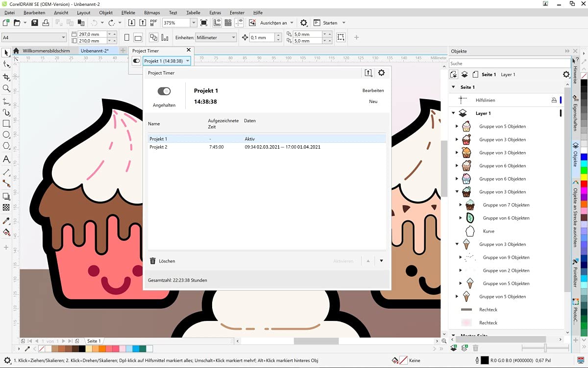Image resolution: width=588 pixels, height=368 pixels.
Task: Expand the Gruppe von 9 Objekten node
Action: click(461, 257)
